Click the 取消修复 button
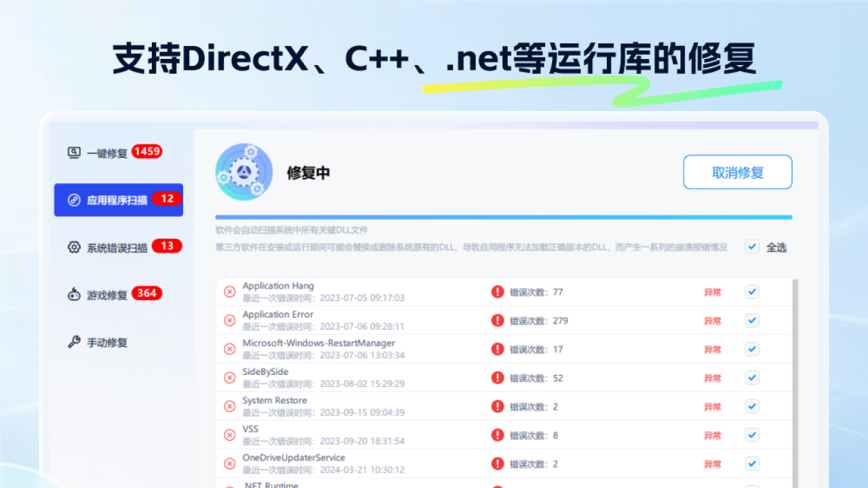The height and width of the screenshot is (488, 868). tap(737, 172)
